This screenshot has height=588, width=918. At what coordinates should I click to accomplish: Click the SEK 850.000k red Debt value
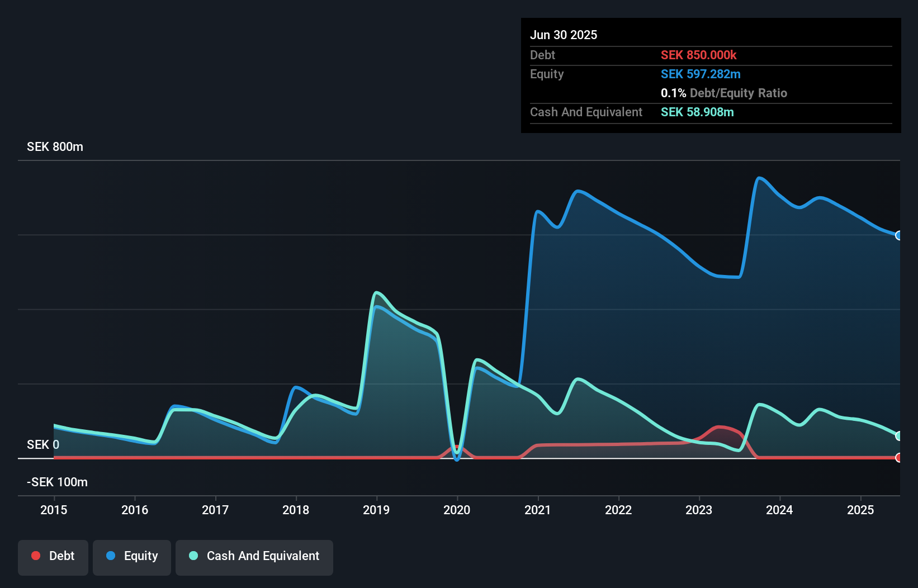[699, 55]
